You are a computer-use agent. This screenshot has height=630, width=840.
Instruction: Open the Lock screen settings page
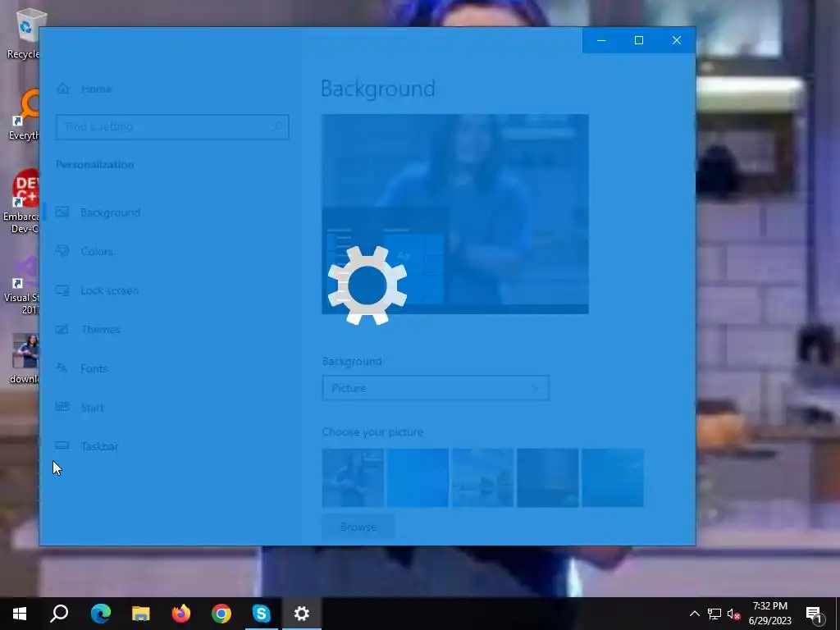[x=110, y=290]
